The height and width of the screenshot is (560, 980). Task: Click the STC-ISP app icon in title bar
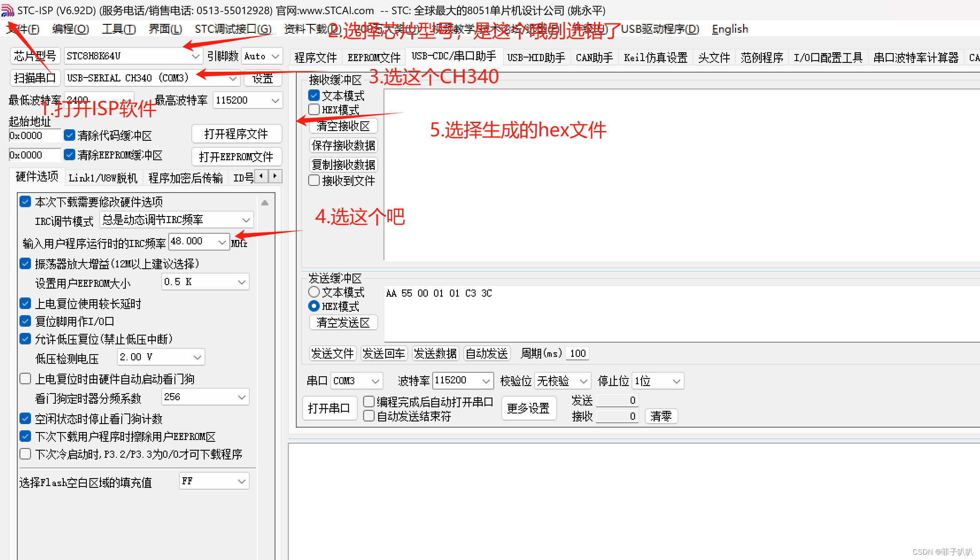(x=8, y=10)
